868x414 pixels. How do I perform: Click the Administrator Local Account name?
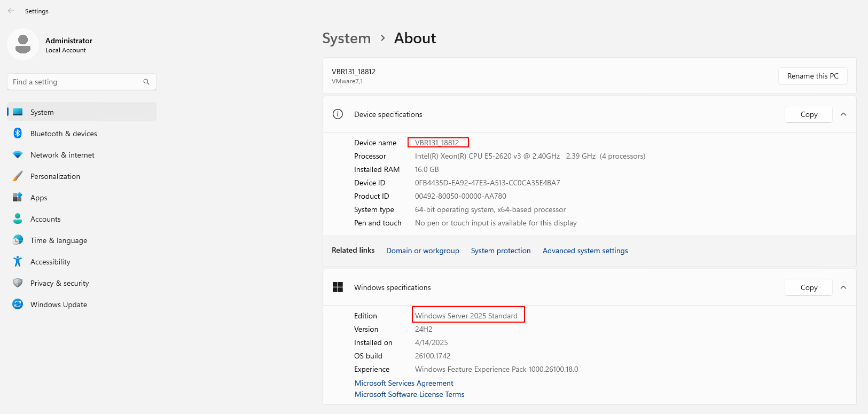(x=69, y=45)
